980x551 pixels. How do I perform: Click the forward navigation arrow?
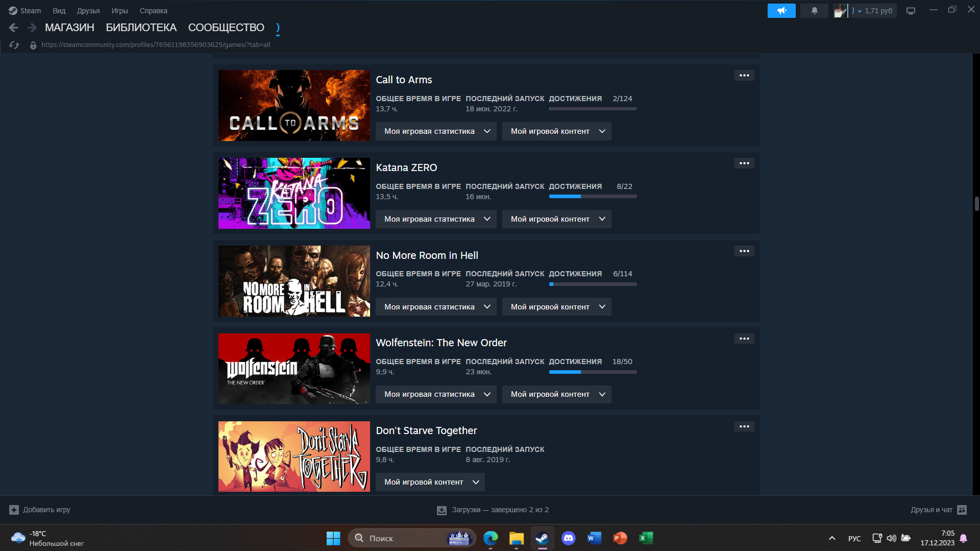click(x=32, y=28)
